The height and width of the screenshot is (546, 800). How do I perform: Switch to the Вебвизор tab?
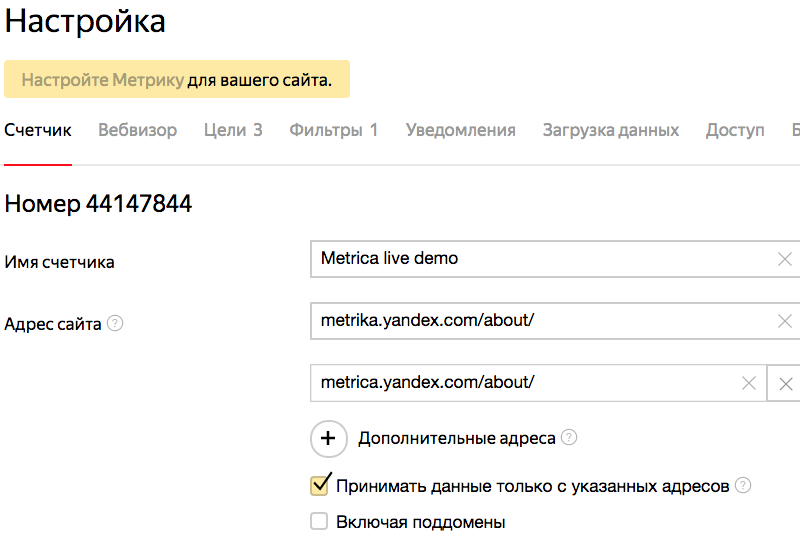coord(138,130)
